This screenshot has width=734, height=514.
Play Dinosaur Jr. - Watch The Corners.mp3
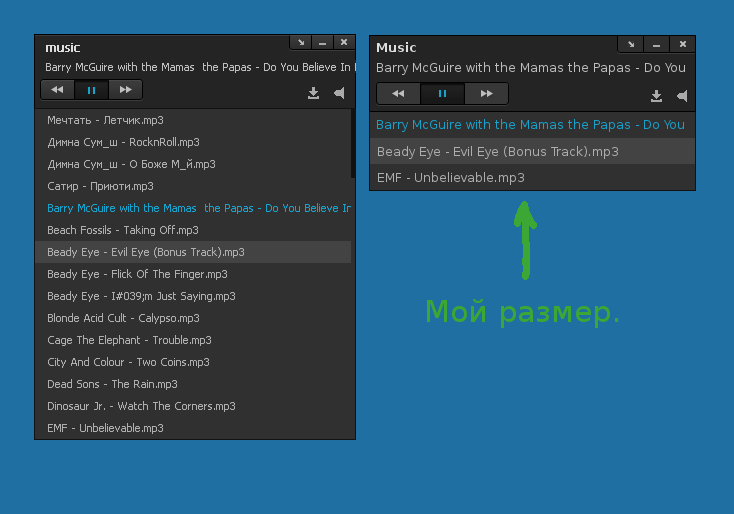pyautogui.click(x=141, y=406)
